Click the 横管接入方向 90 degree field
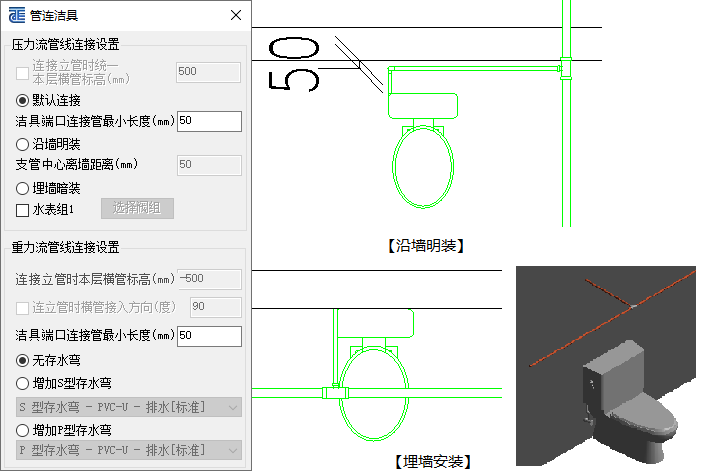Viewport: 707px width, 471px height. (216, 307)
